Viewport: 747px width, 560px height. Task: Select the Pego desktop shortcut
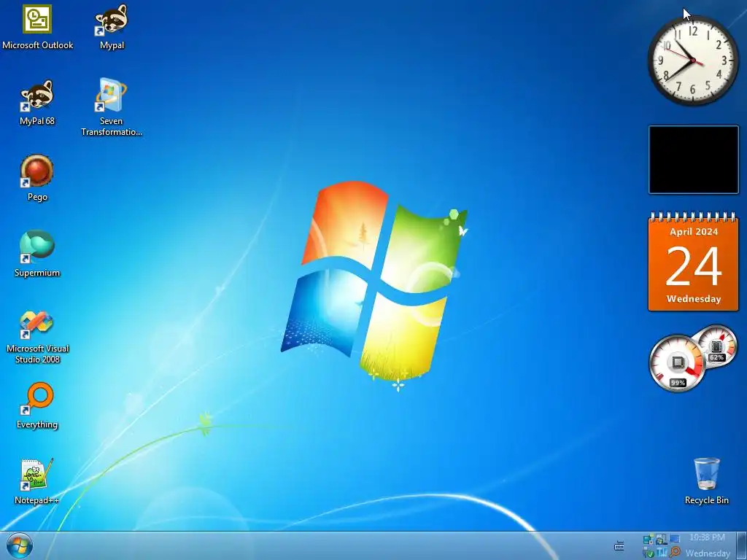[x=37, y=178]
